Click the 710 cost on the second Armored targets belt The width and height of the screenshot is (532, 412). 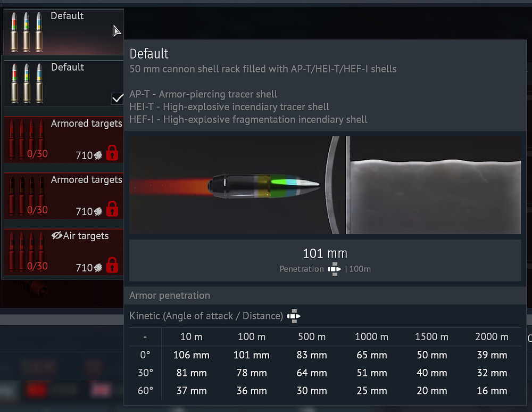pyautogui.click(x=89, y=211)
